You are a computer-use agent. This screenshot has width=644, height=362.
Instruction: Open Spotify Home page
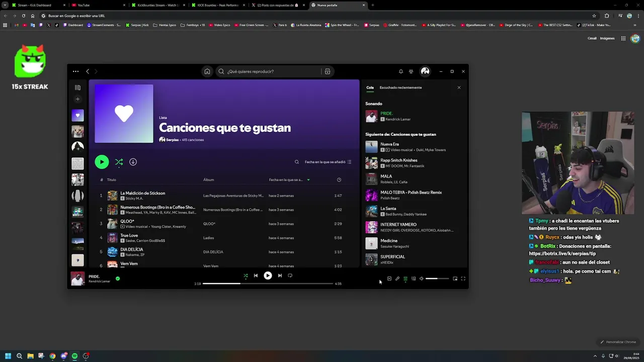pos(207,71)
